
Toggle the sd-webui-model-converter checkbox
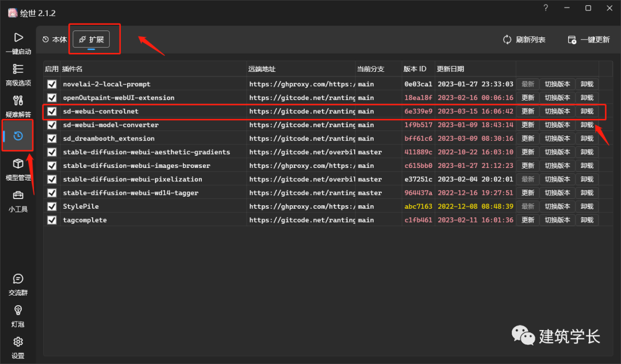point(52,125)
